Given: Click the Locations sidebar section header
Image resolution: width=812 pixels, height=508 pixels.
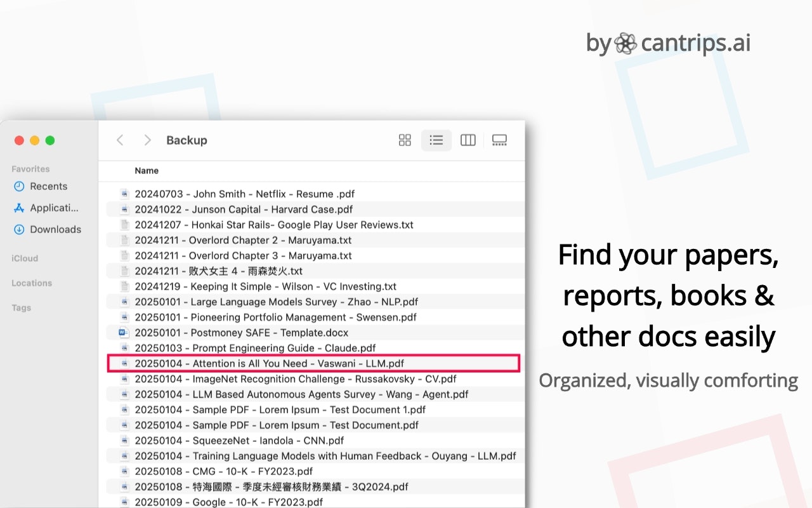Looking at the screenshot, I should point(32,283).
